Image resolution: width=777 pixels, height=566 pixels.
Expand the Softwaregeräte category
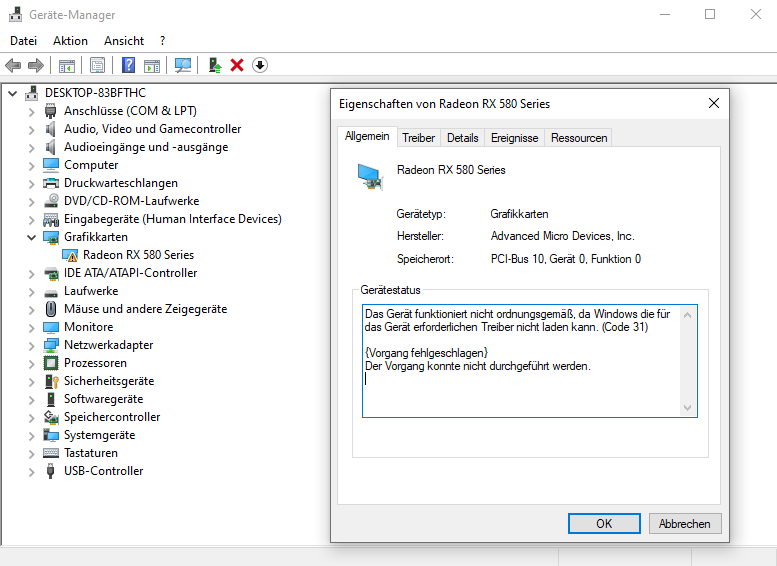[32, 399]
